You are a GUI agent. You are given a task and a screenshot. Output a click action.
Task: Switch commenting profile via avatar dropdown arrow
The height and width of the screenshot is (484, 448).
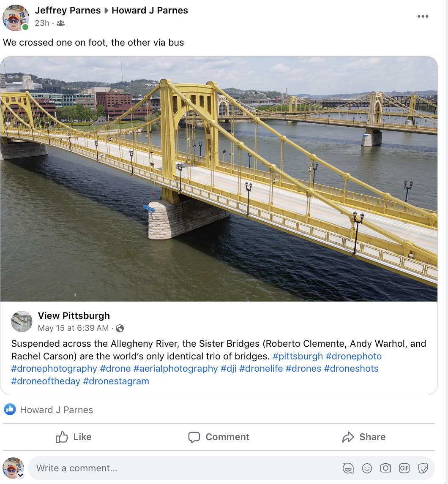point(20,475)
